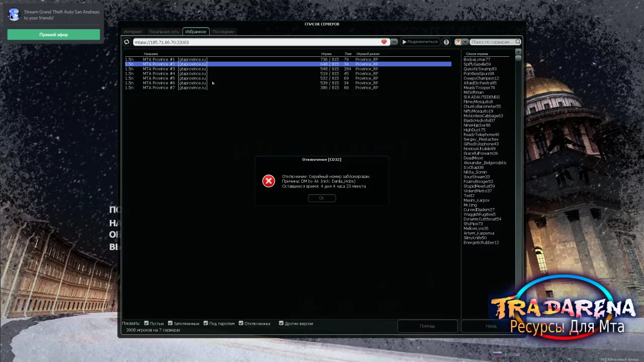Click the magnifier icon in server search

[x=518, y=42]
